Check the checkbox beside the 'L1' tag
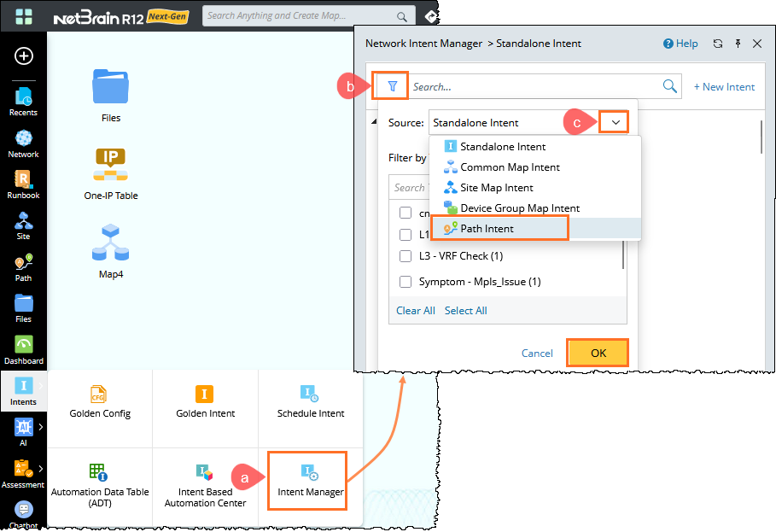This screenshot has height=532, width=776. (406, 235)
